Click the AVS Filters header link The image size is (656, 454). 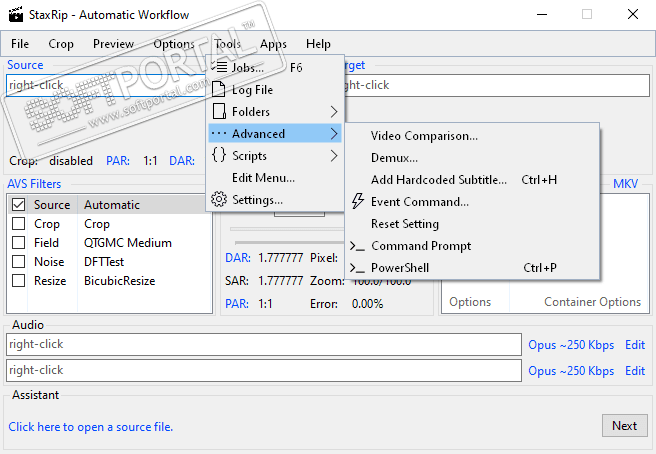click(34, 184)
